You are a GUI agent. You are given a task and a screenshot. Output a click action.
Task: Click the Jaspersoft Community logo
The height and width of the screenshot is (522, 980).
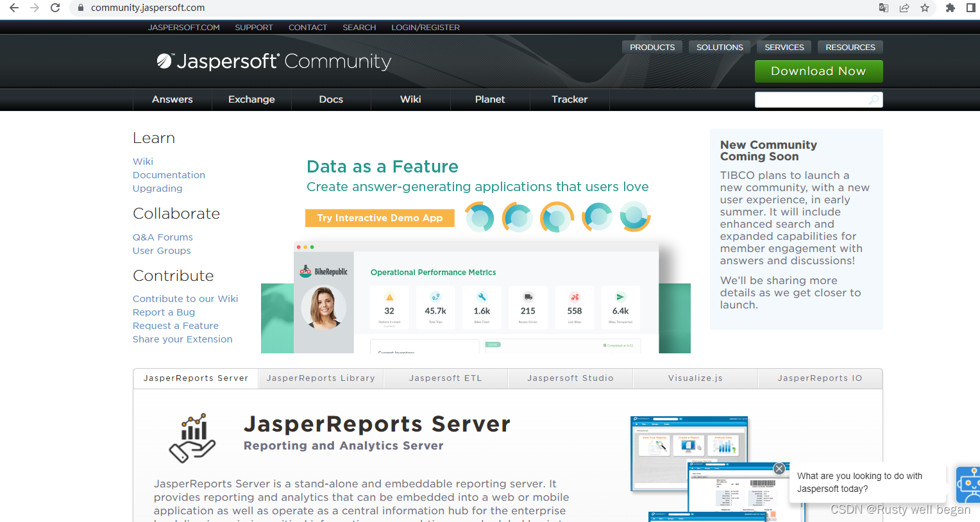274,61
